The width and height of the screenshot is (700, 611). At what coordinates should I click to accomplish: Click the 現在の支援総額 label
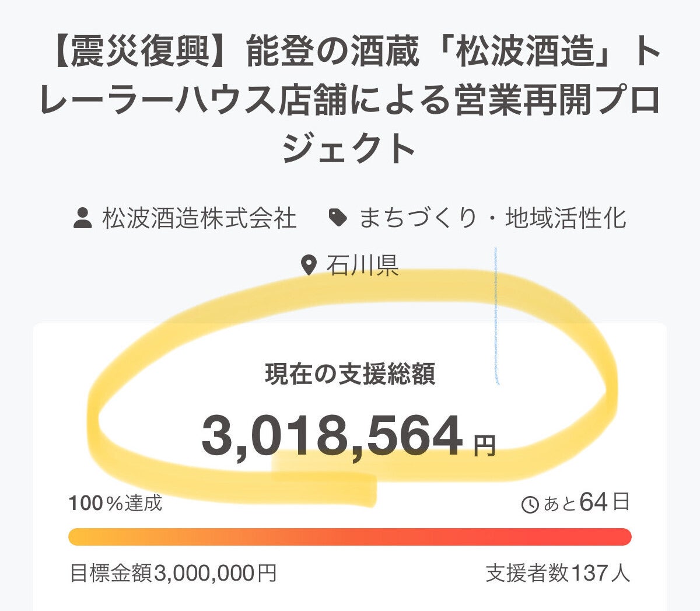click(350, 374)
